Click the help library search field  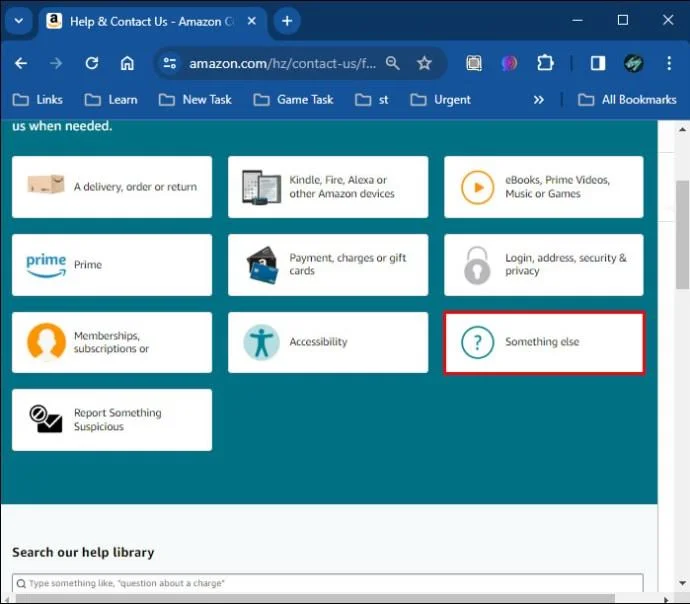pyautogui.click(x=328, y=583)
